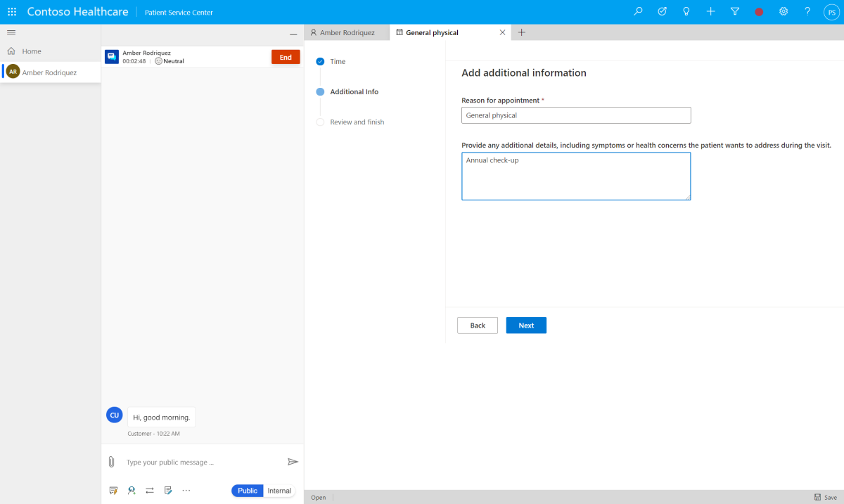Click the 'Hi, good morning.' message bubble

pos(162,417)
